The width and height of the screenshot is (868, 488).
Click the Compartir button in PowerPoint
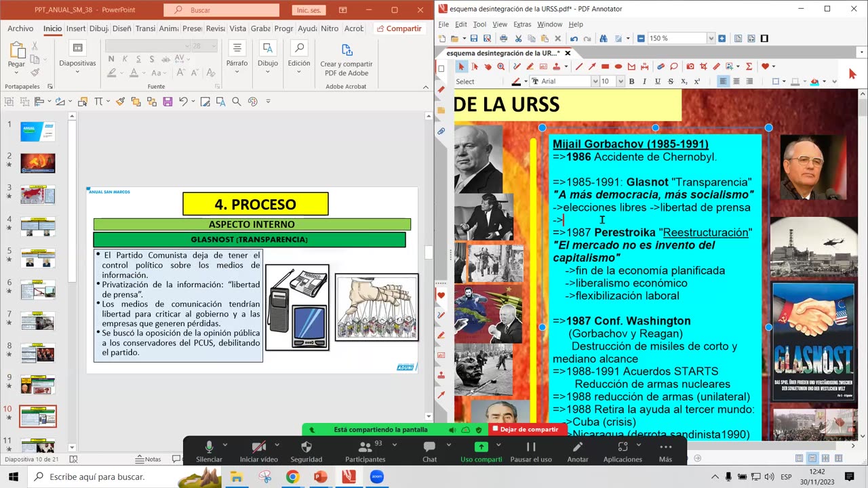(399, 28)
